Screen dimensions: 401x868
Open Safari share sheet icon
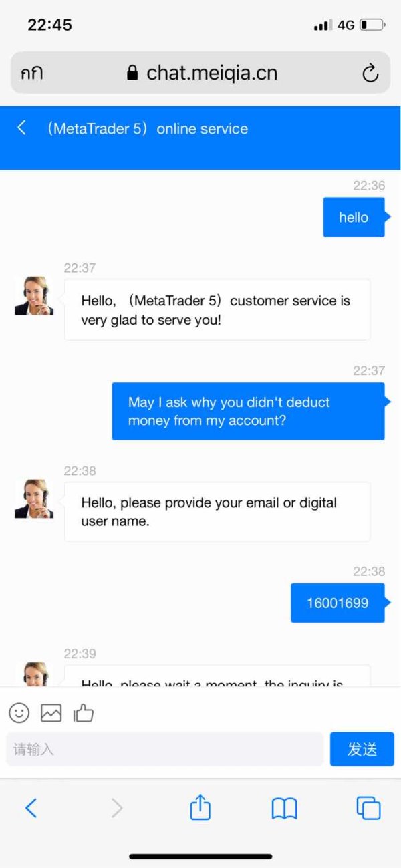pos(200,809)
